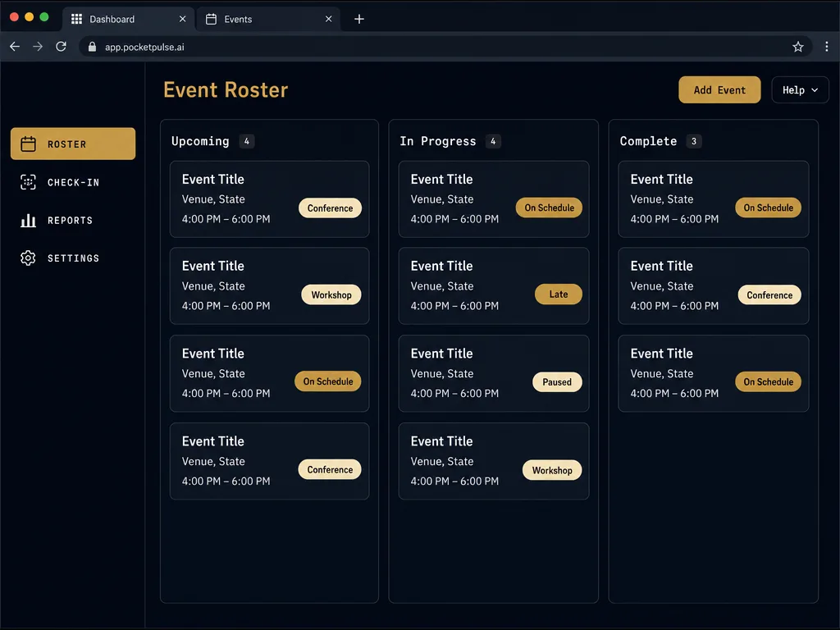The width and height of the screenshot is (840, 630).
Task: Go back with browser back arrow
Action: tap(15, 47)
